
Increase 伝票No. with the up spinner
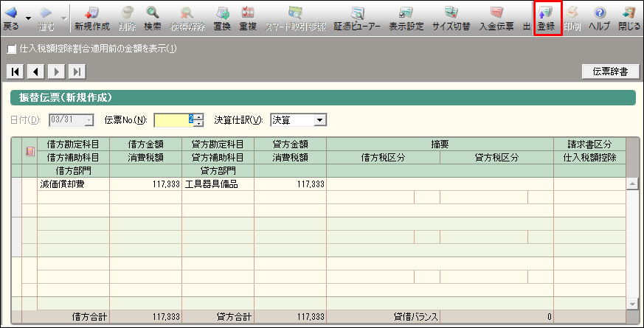click(x=198, y=116)
